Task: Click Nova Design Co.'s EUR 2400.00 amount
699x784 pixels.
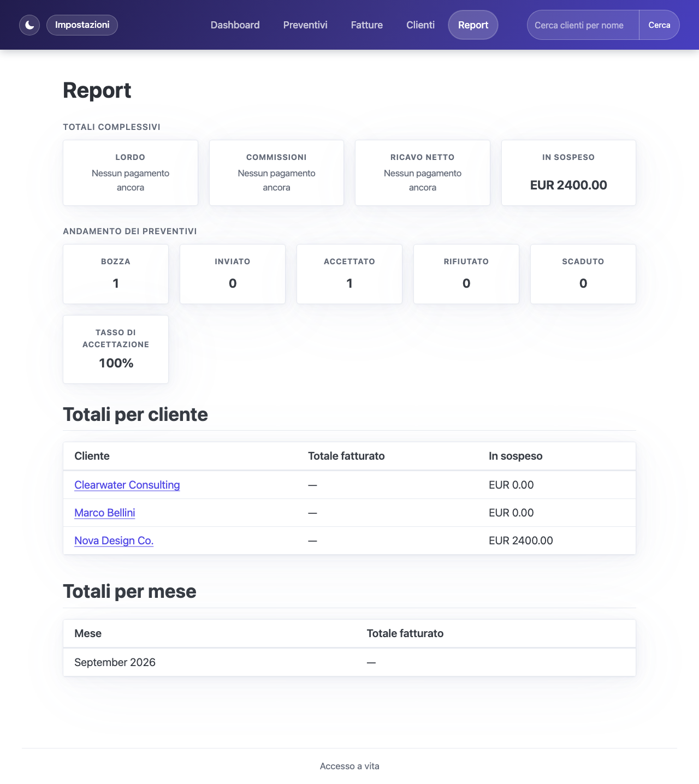Action: click(521, 541)
